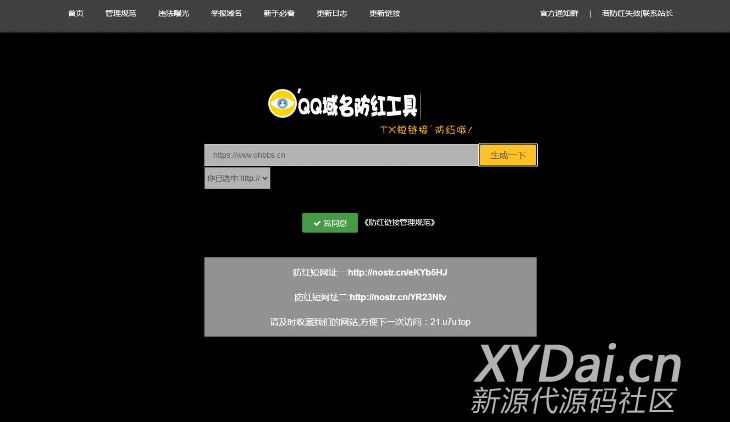Image resolution: width=730 pixels, height=422 pixels.
Task: Click the yellow 生成一下 button
Action: point(508,155)
